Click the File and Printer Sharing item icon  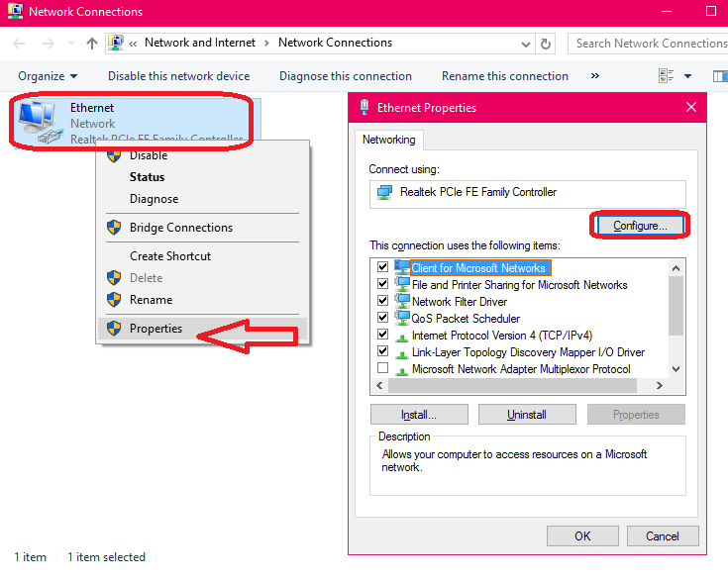click(x=402, y=284)
